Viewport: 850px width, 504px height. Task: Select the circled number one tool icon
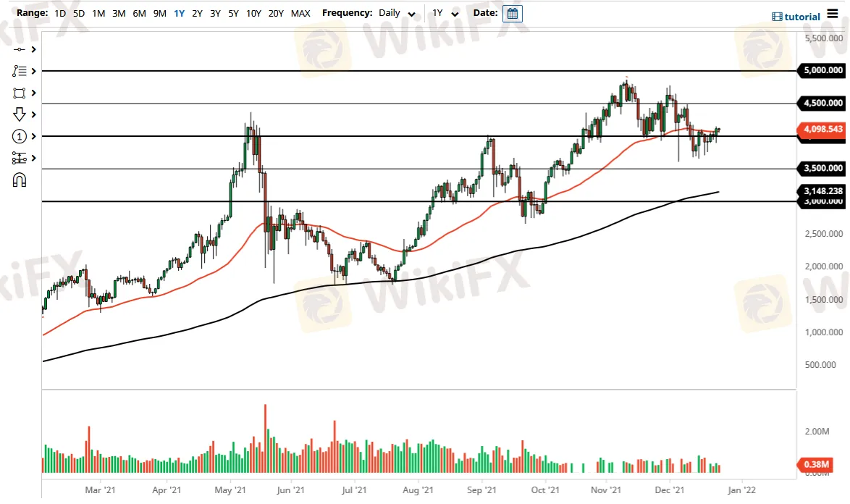(x=19, y=136)
